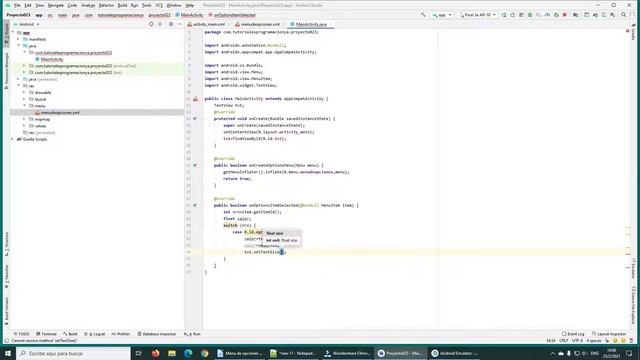Open the Refactor menu
This screenshot has width=640, height=360.
(x=106, y=5)
